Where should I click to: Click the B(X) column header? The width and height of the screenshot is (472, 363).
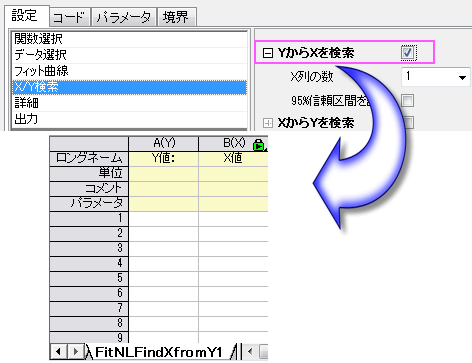[233, 144]
